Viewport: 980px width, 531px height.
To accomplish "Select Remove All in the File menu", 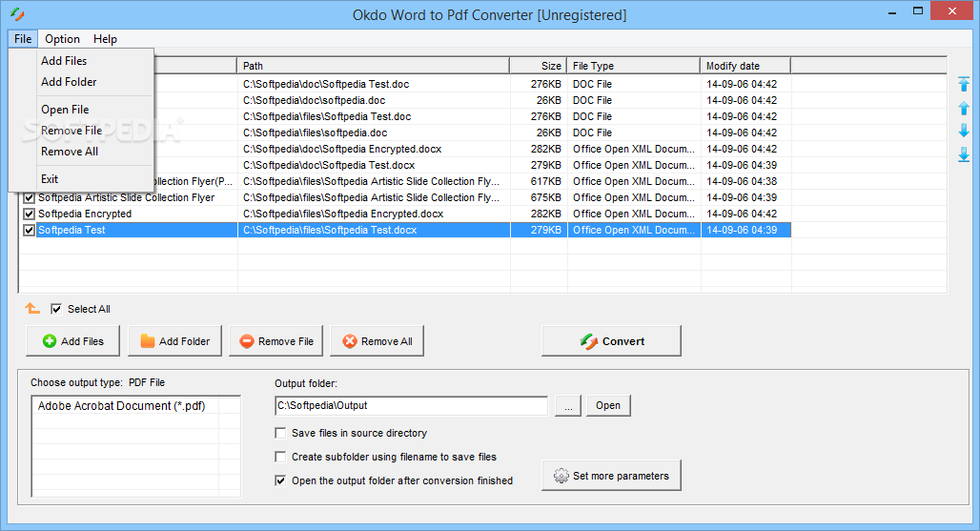I will coord(70,152).
